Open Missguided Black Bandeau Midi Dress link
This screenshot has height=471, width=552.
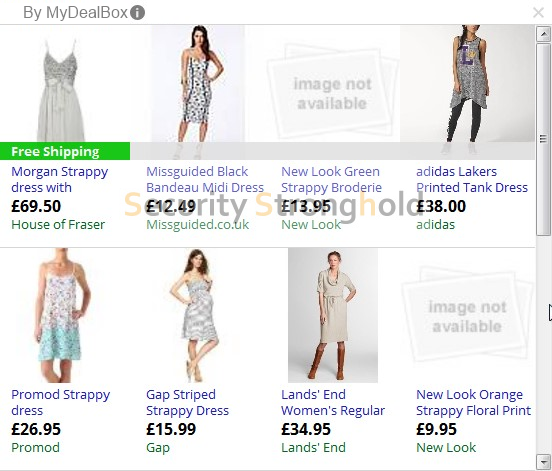pyautogui.click(x=205, y=180)
